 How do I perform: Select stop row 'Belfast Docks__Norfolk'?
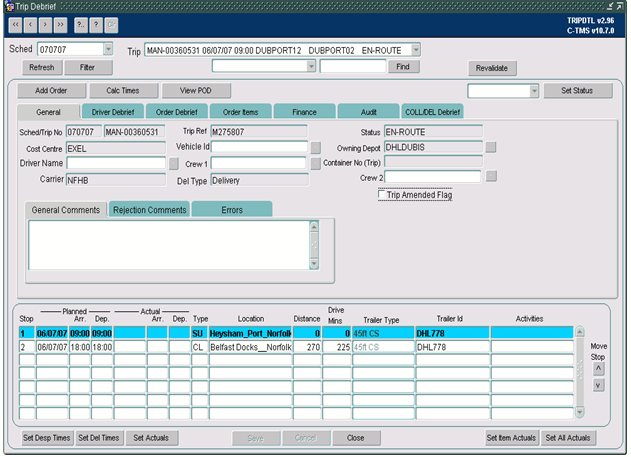[x=296, y=347]
